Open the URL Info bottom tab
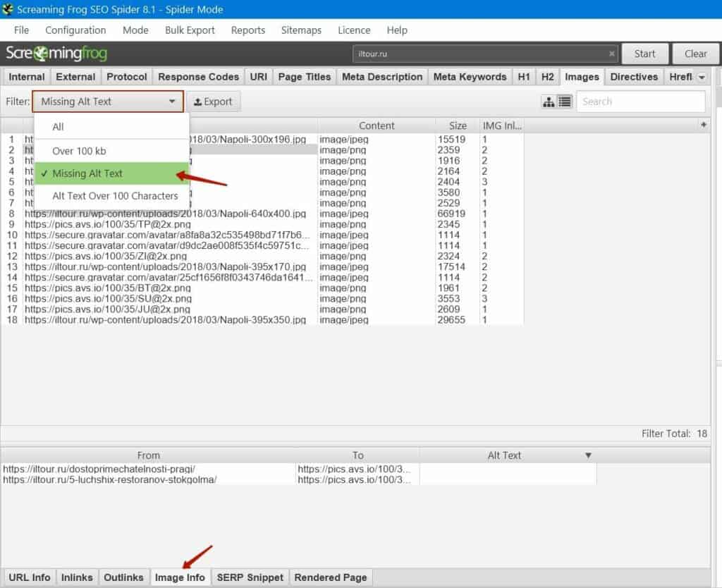Viewport: 722px width, 588px height. click(30, 577)
